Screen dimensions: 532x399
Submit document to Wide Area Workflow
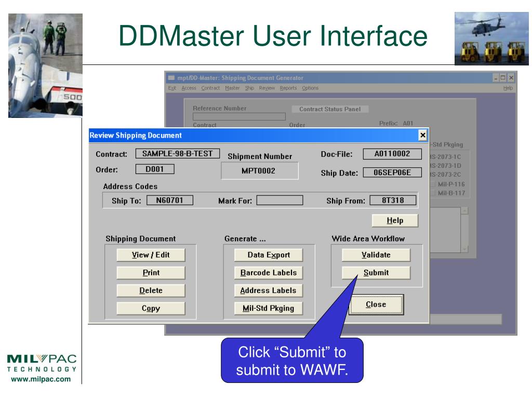[x=376, y=273]
